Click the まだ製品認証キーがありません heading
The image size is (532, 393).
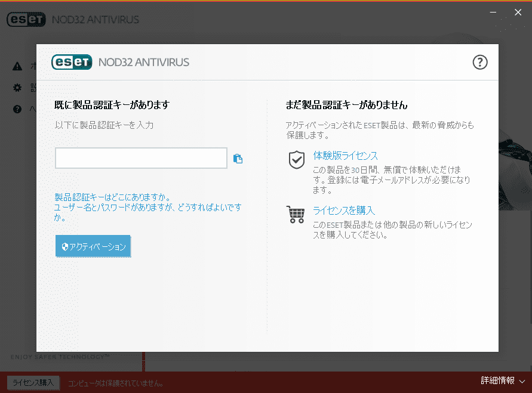[x=346, y=105]
